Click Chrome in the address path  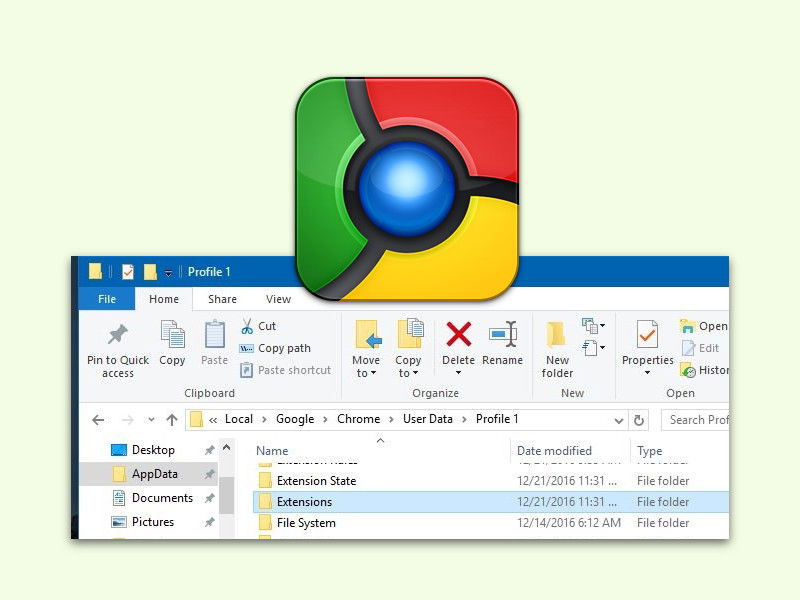point(358,419)
